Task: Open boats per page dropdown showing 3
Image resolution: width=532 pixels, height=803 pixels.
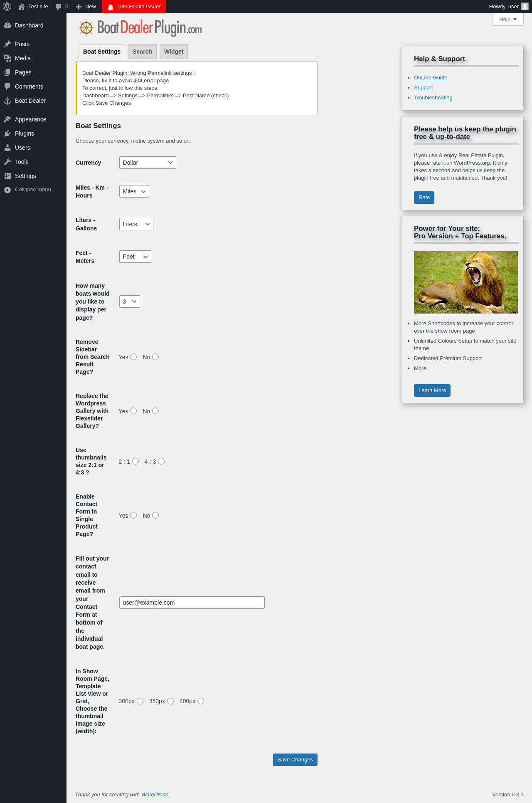Action: click(129, 301)
